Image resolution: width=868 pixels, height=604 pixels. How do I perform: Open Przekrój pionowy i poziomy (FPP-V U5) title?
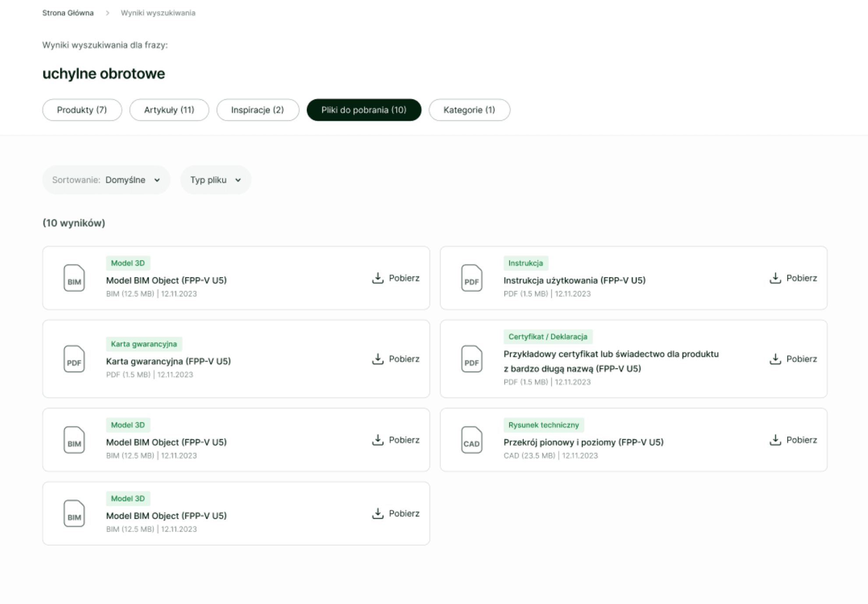coord(583,442)
